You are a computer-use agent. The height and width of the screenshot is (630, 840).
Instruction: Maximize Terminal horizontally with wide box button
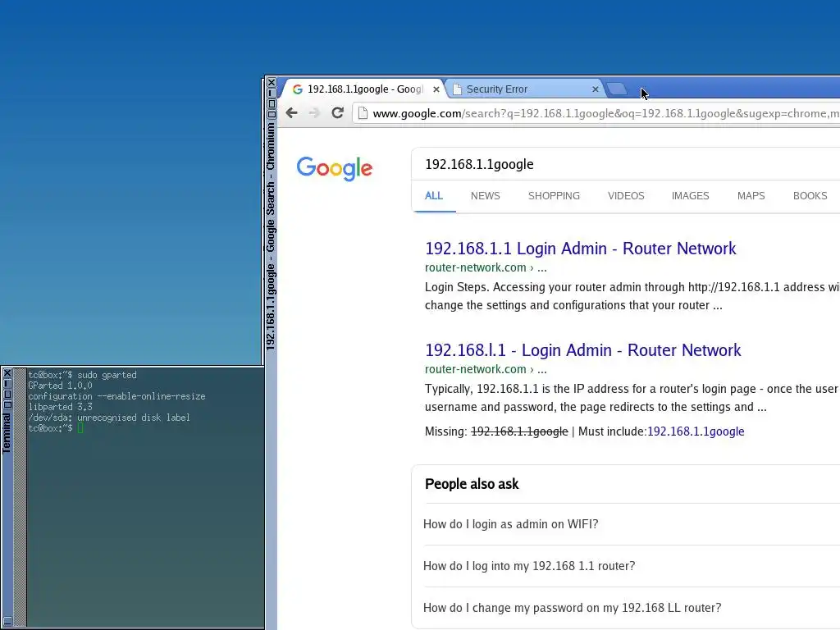7,404
